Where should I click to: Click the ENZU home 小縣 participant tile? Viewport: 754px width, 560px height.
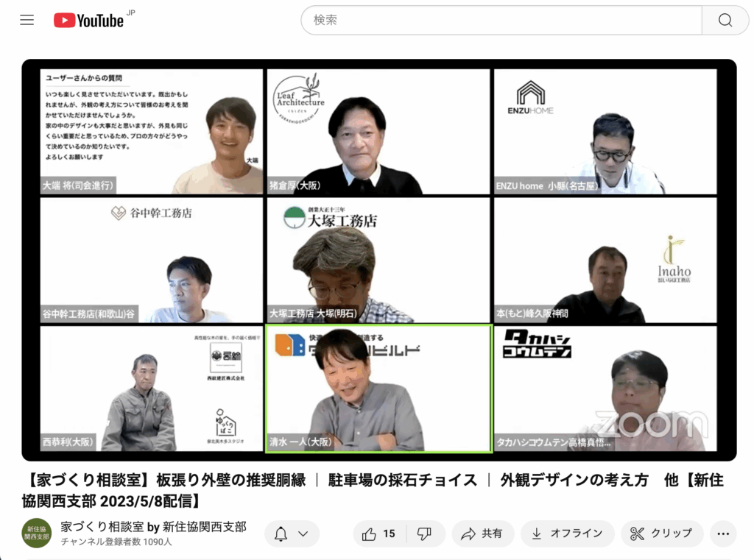[x=605, y=132]
